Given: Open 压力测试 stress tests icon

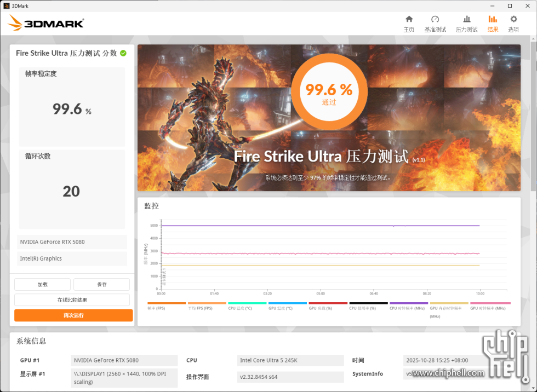Looking at the screenshot, I should point(466,20).
